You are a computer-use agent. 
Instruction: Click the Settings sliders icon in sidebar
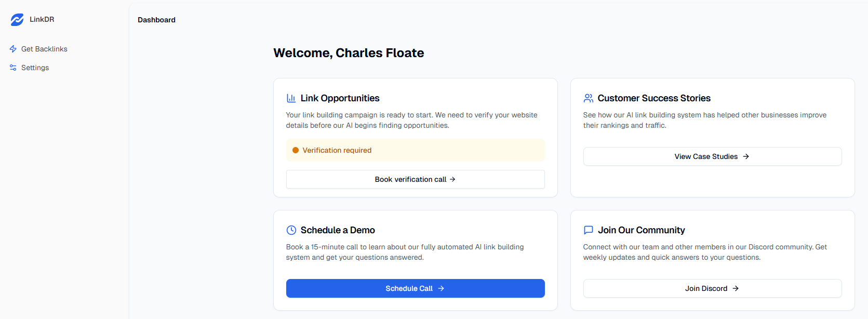tap(13, 68)
